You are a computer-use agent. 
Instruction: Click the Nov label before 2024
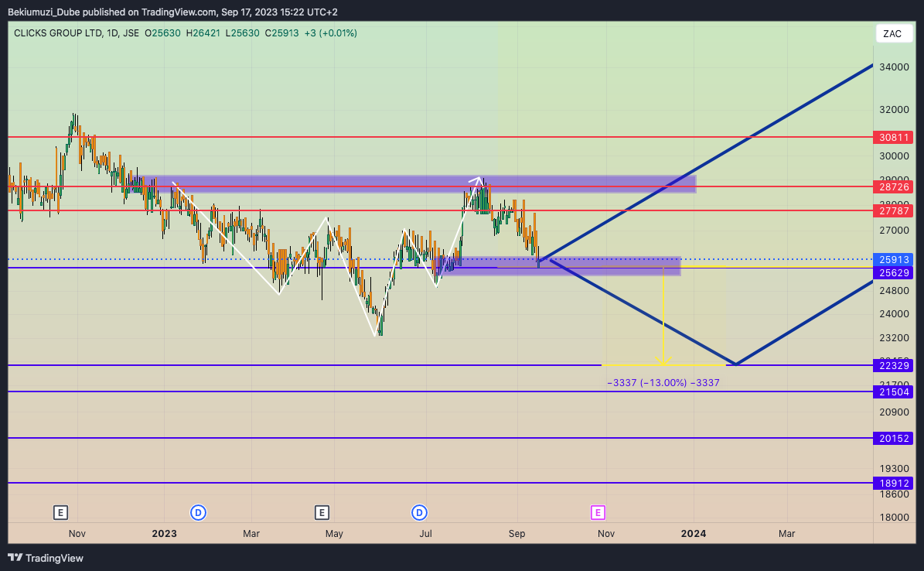point(605,533)
